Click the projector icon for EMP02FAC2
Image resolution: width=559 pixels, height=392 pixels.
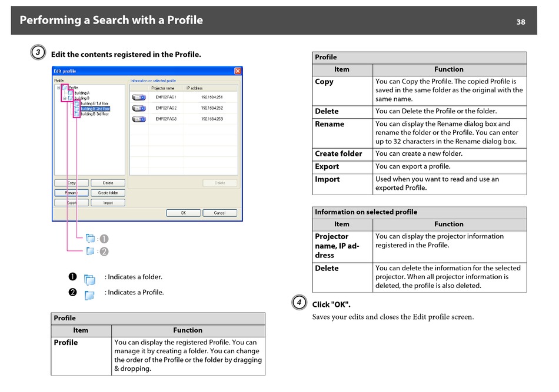pos(139,108)
